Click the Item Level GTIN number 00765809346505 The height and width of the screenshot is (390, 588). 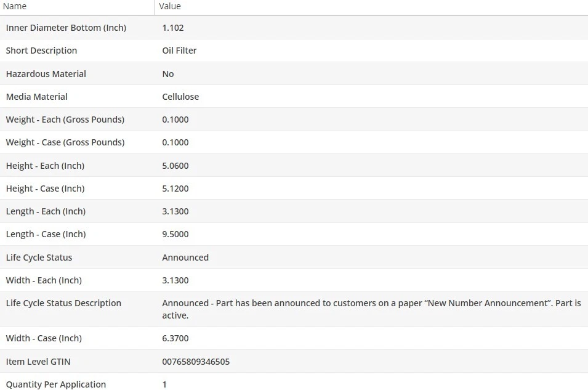(196, 362)
